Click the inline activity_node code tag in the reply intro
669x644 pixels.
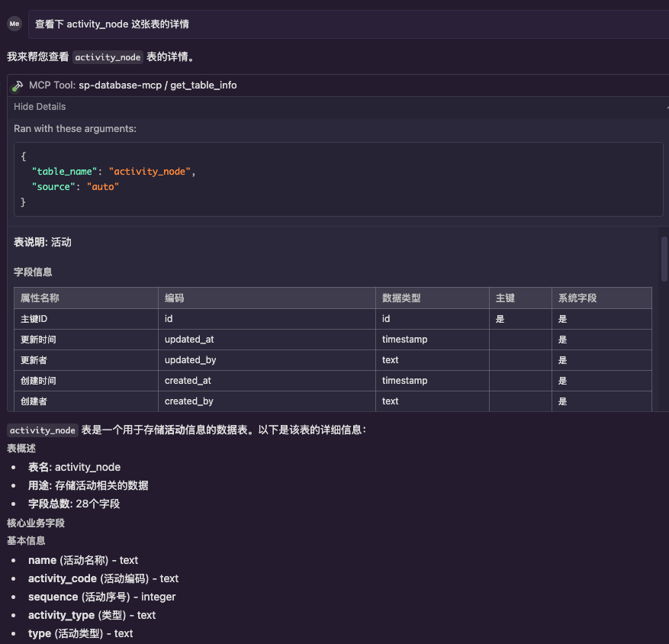pyautogui.click(x=108, y=57)
